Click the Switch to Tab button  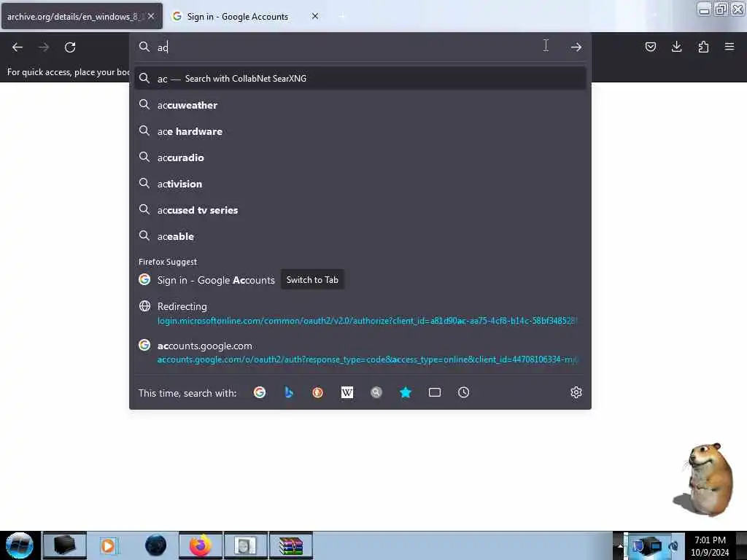[x=312, y=280]
